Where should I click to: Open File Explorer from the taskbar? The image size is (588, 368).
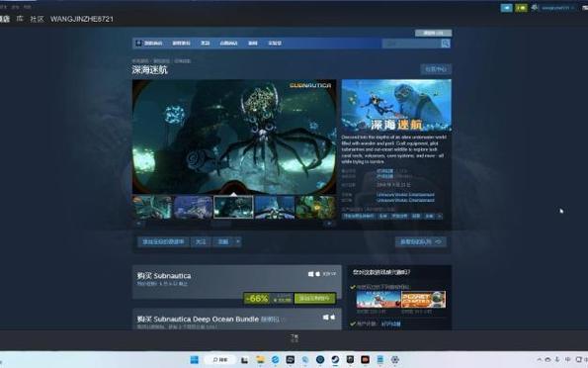coord(260,360)
